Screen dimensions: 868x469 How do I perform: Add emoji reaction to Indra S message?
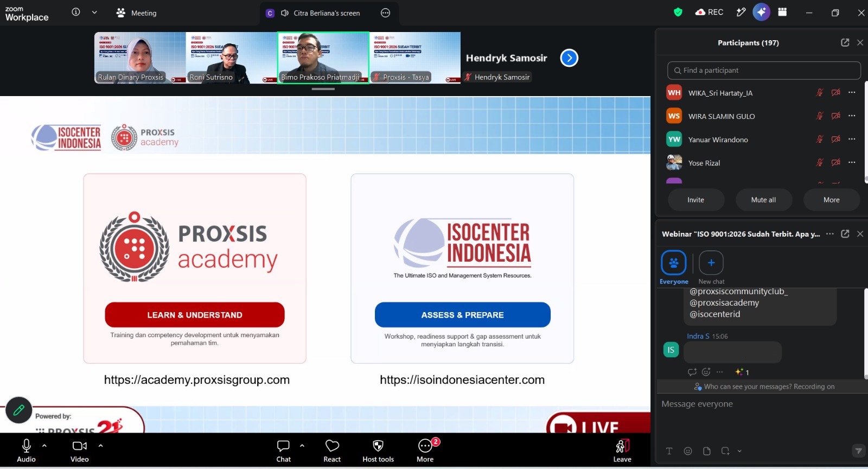point(706,372)
